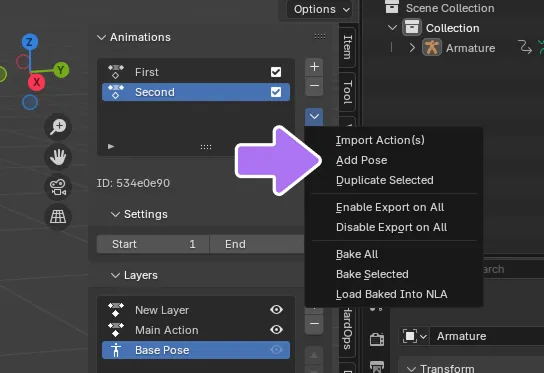
Task: Click the Main Action layer icon
Action: click(x=116, y=330)
